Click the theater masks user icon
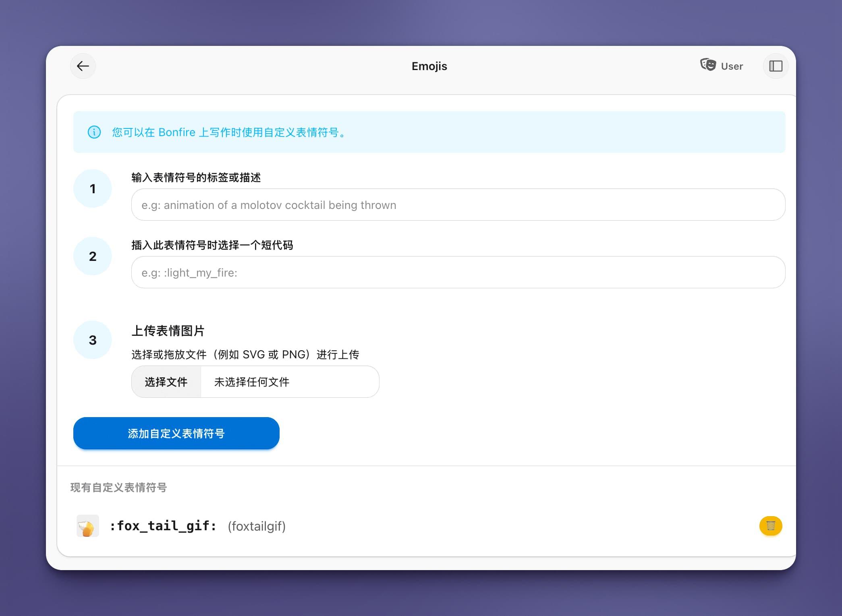 coord(708,65)
